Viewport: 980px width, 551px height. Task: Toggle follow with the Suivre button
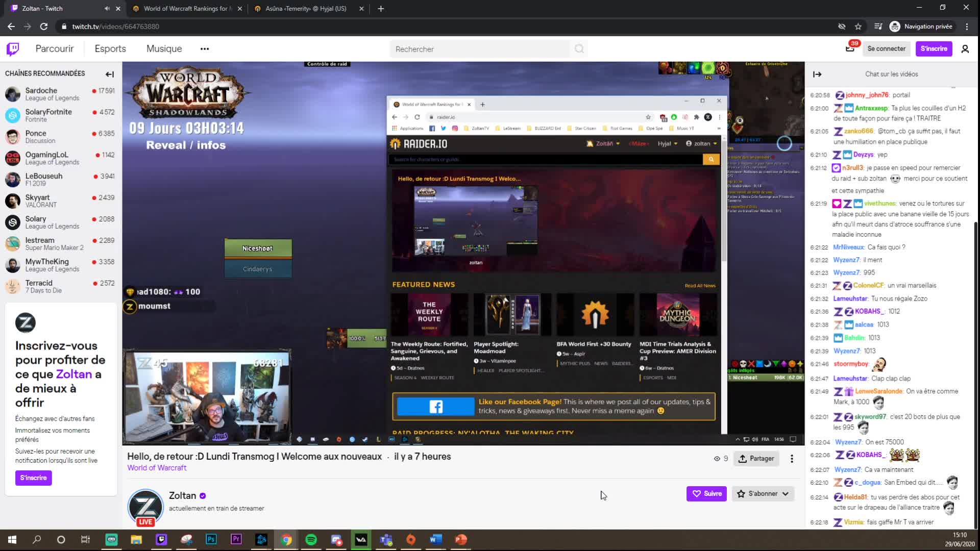[706, 493]
